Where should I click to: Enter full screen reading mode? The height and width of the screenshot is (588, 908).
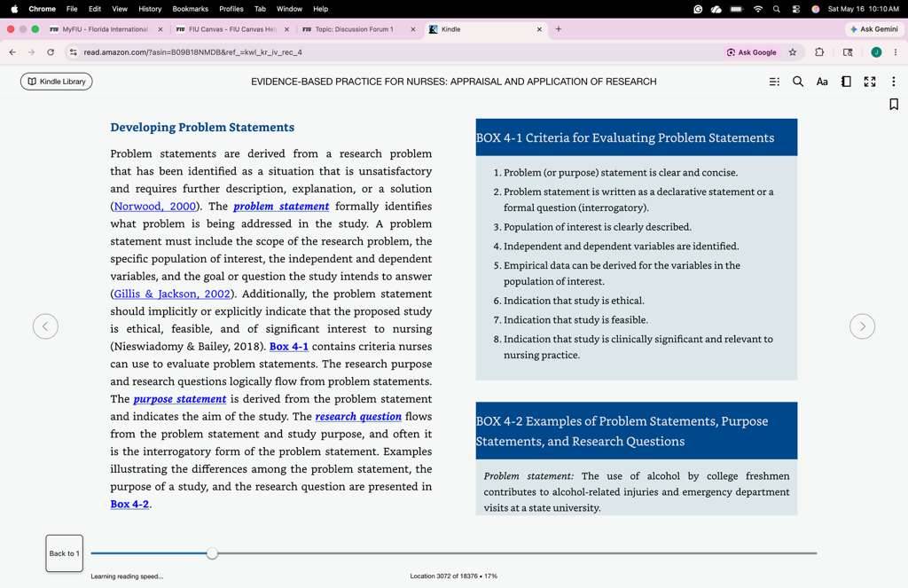click(x=870, y=82)
